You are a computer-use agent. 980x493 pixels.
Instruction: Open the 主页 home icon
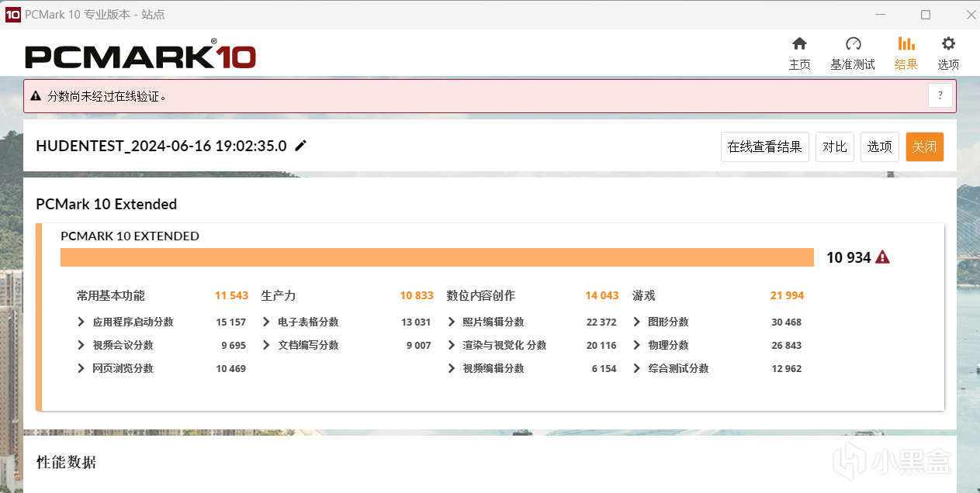(x=799, y=44)
